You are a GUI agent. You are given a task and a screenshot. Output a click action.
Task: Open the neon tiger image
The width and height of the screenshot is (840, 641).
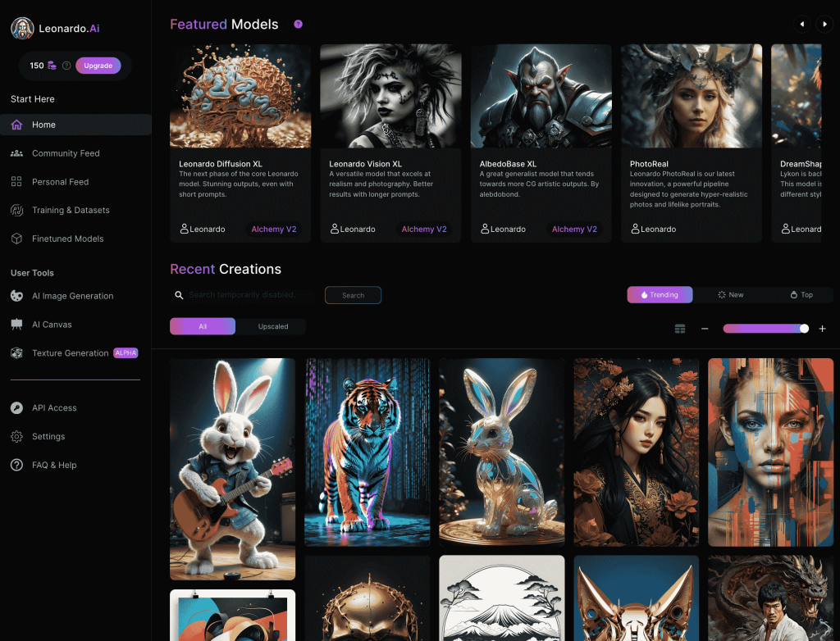coord(367,452)
